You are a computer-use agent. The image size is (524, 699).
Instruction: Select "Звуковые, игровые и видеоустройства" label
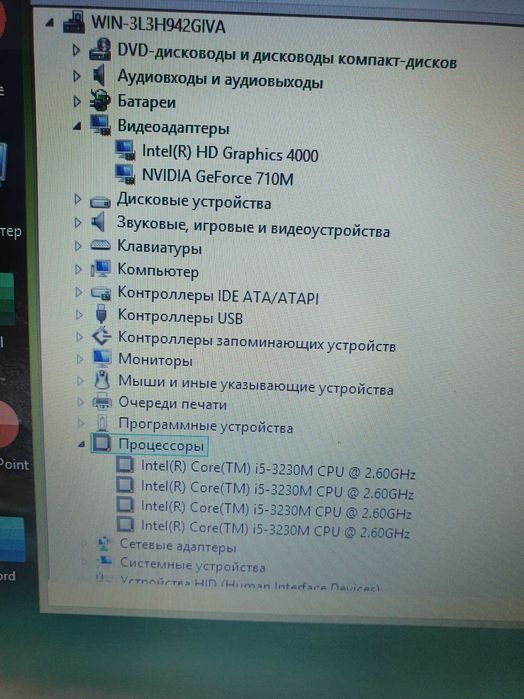[x=253, y=227]
